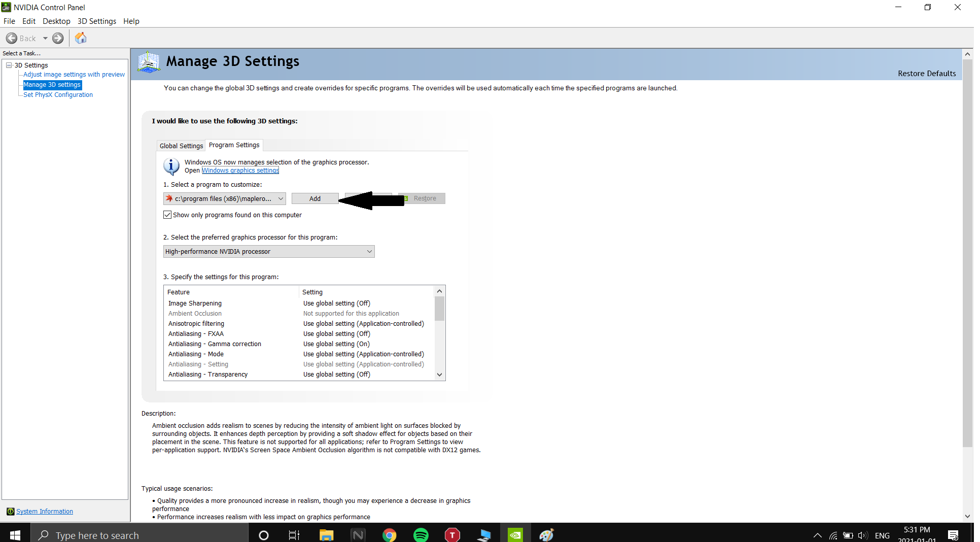Open the 3D Settings menu
Screen dimensions: 980x542
click(96, 21)
